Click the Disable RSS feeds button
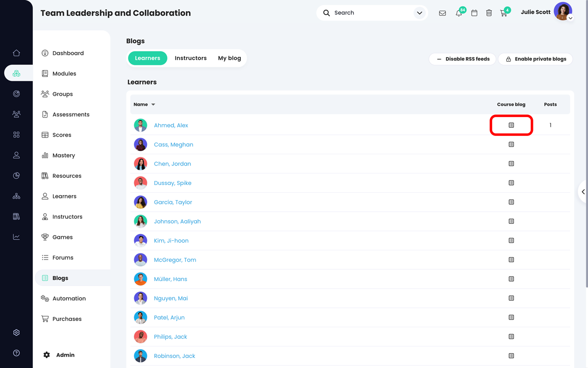 point(462,59)
